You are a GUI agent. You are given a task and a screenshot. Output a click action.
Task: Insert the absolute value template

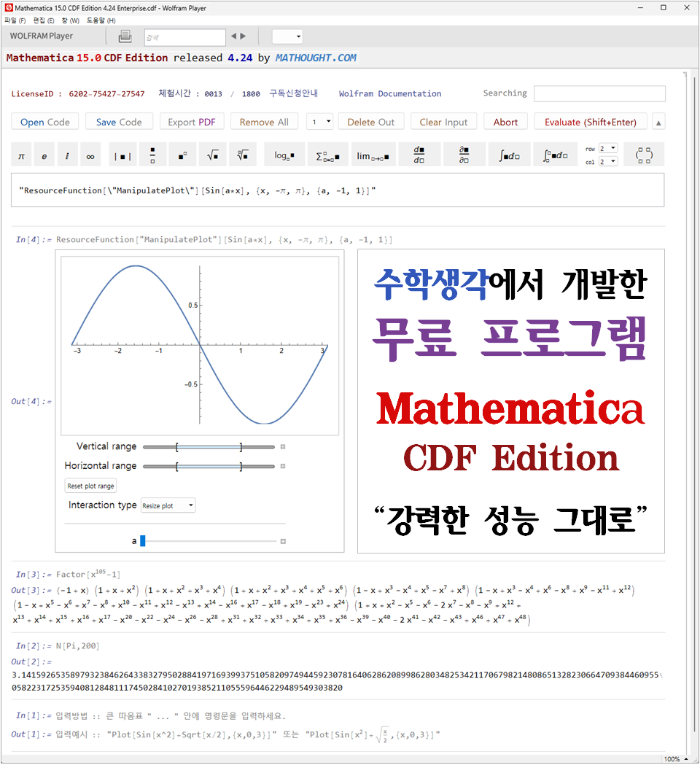pyautogui.click(x=122, y=155)
